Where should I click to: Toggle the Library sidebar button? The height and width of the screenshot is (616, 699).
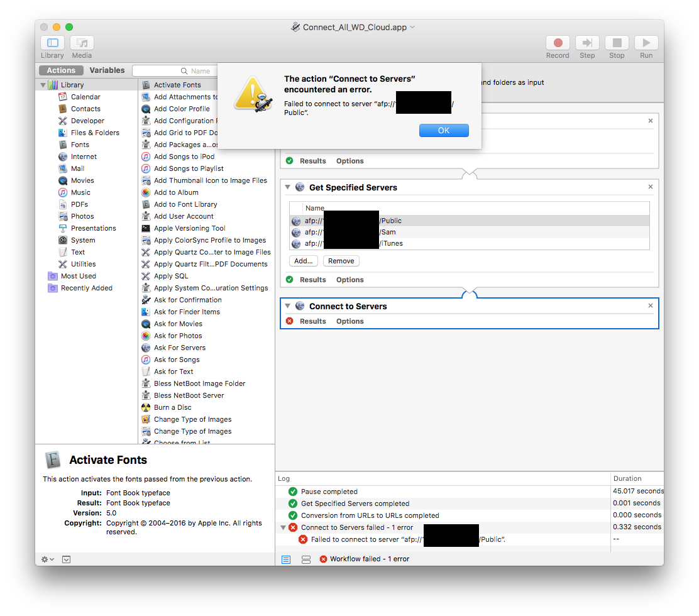point(53,43)
